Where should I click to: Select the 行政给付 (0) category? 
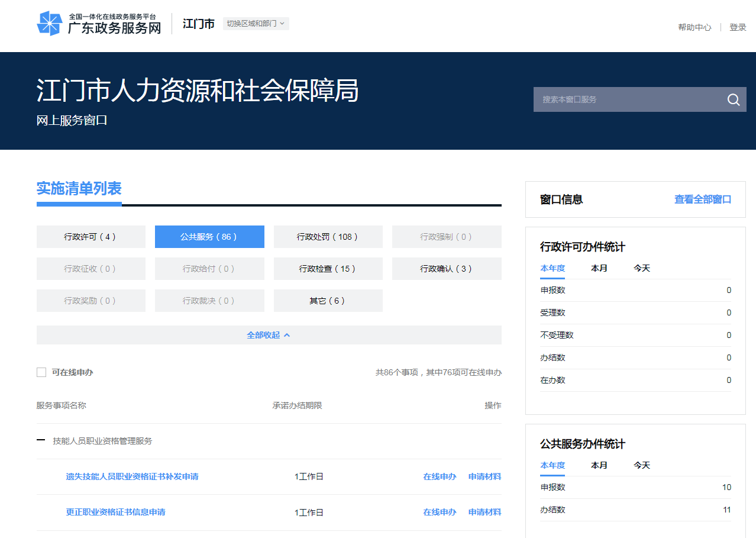click(209, 269)
